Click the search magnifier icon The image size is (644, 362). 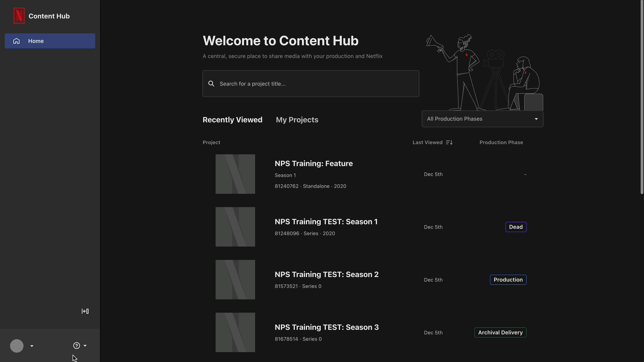211,83
